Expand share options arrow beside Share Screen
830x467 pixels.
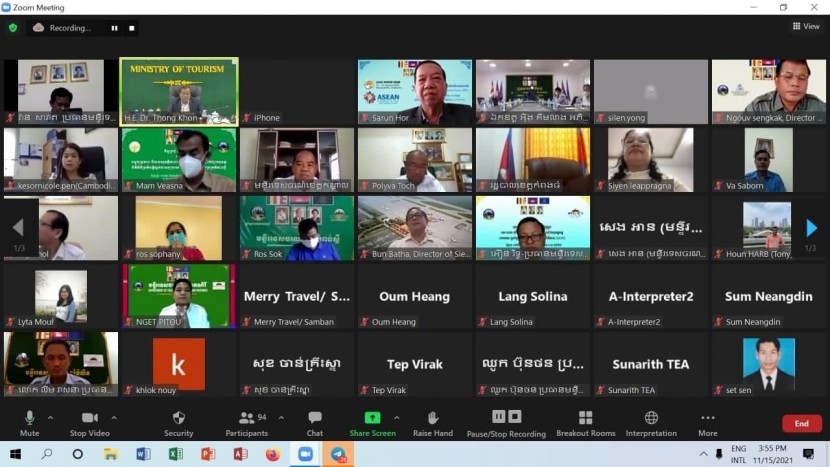[397, 417]
